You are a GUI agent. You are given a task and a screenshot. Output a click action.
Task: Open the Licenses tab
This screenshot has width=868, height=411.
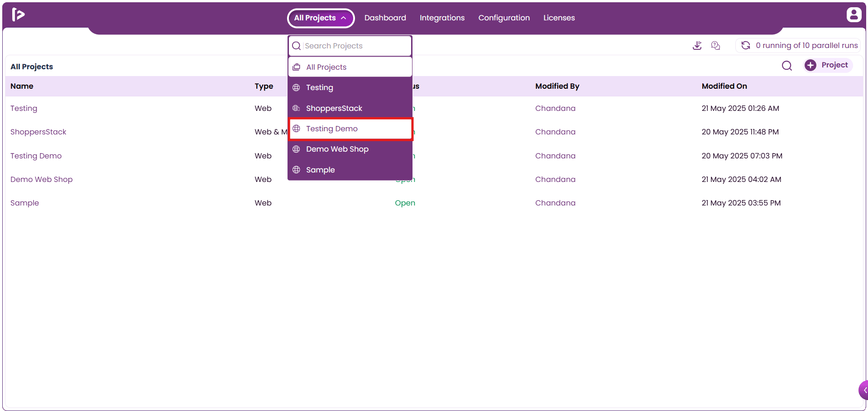pos(559,18)
